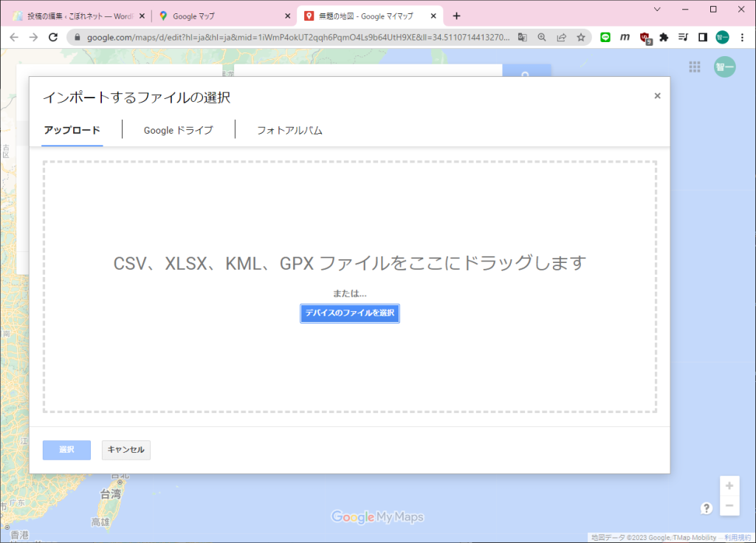Open the LINE browser extension icon

point(605,37)
